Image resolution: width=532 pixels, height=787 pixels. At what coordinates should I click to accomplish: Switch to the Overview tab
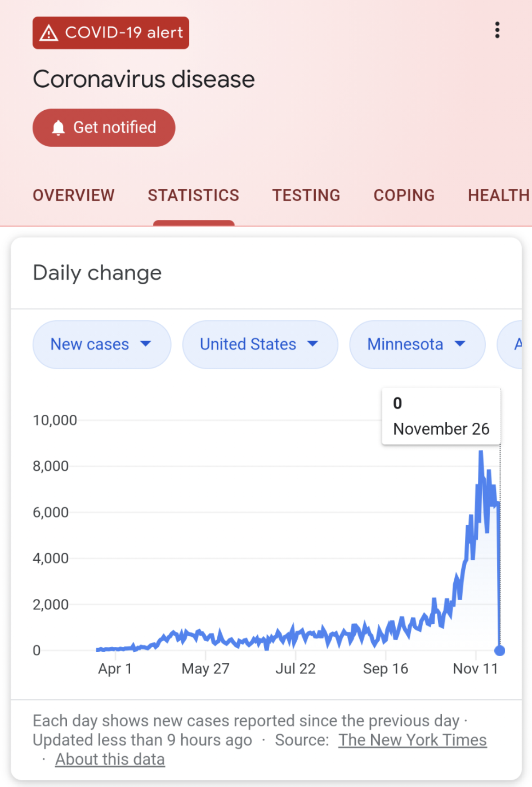(74, 195)
